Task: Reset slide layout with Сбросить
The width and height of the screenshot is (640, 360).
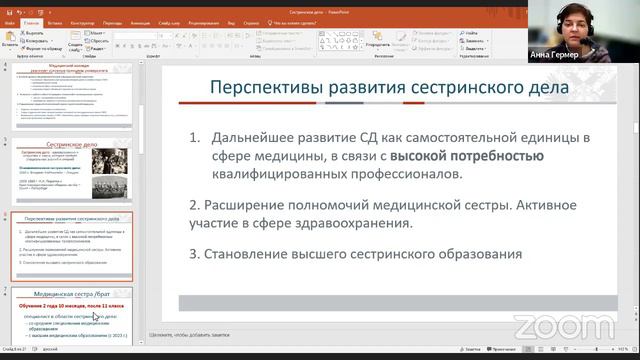Action: (97, 41)
